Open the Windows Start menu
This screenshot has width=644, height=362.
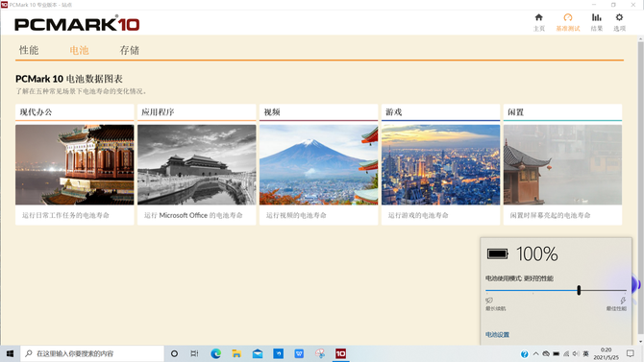pyautogui.click(x=10, y=353)
